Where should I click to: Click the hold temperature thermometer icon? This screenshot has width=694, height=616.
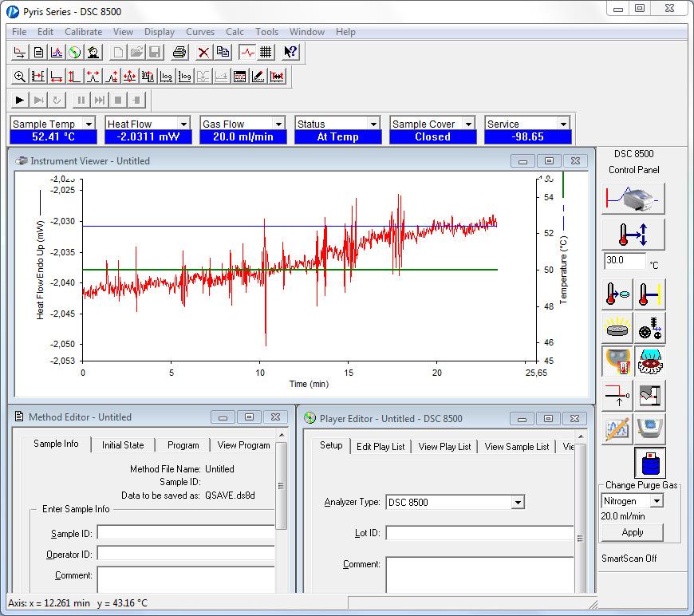coord(650,294)
